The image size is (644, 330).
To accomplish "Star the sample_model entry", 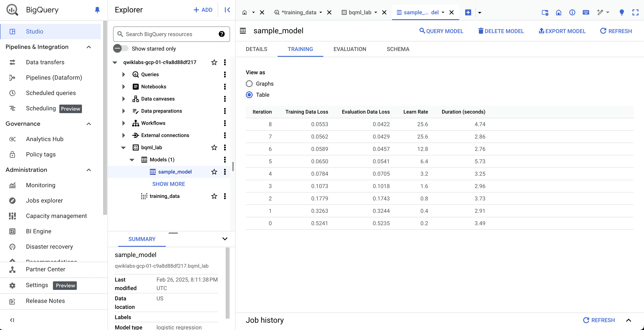I will coord(214,172).
